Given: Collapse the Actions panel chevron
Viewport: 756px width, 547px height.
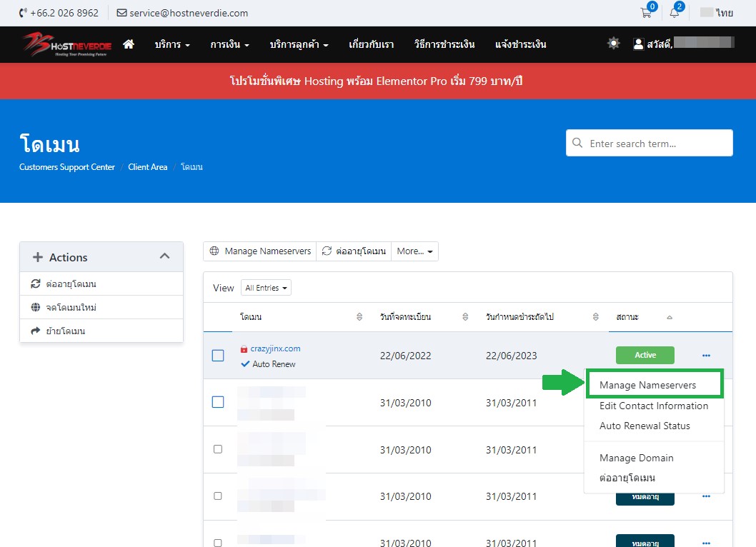Looking at the screenshot, I should click(x=164, y=256).
